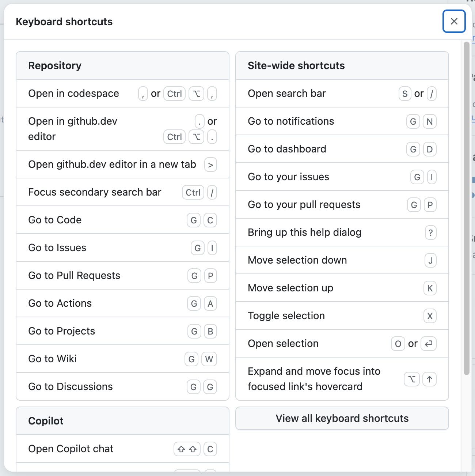Click the Return key icon for Open selection
The image size is (475, 476).
pos(429,344)
